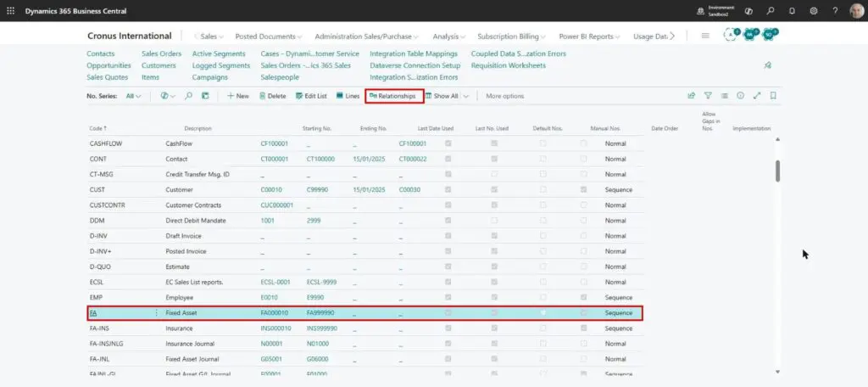Toggle second checkbox in ECSL row
Image resolution: width=868 pixels, height=387 pixels.
pyautogui.click(x=494, y=282)
